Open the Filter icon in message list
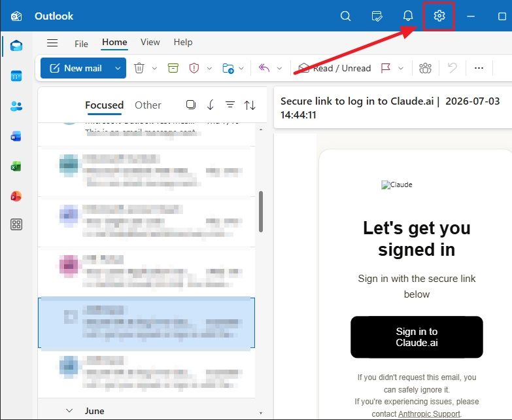Screen dimensions: 512x420 tap(230, 105)
